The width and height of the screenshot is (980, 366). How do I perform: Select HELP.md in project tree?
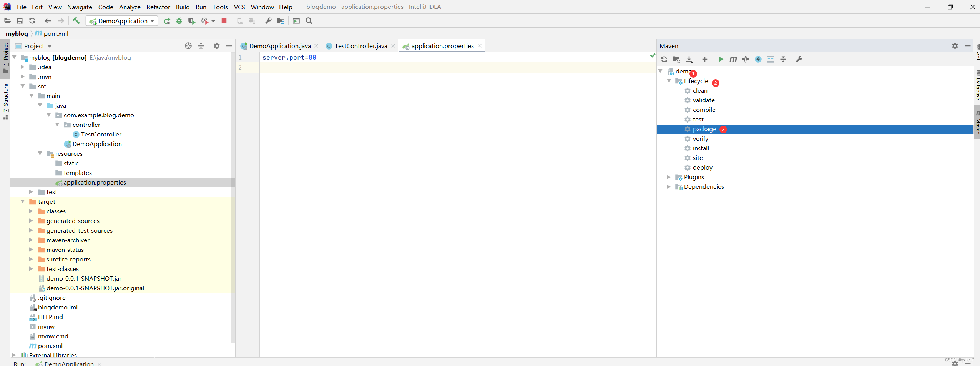coord(50,317)
